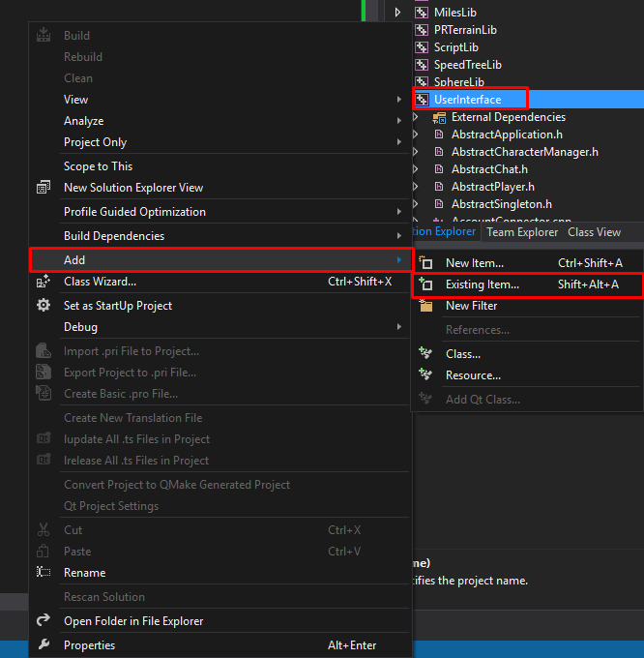
Task: Click the Class Wizard icon
Action: click(x=44, y=282)
